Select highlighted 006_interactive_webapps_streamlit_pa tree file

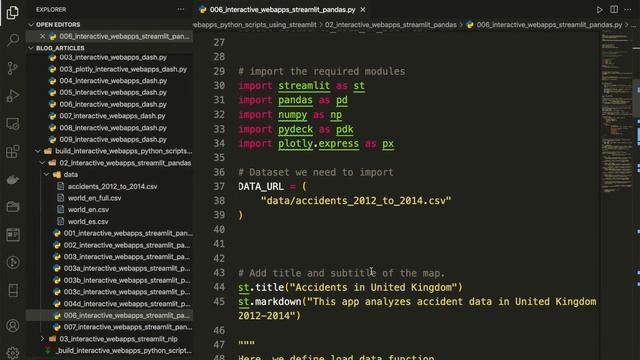click(109, 316)
